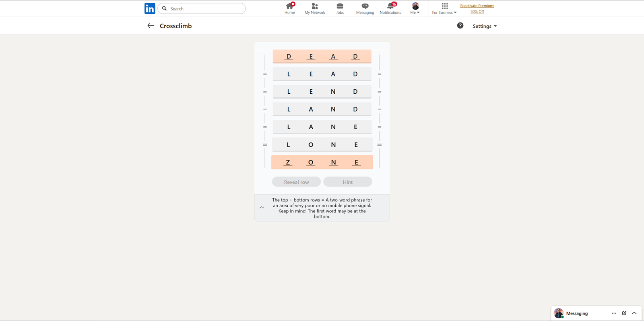Click the Crossclimb page title
The width and height of the screenshot is (644, 321).
[x=175, y=26]
